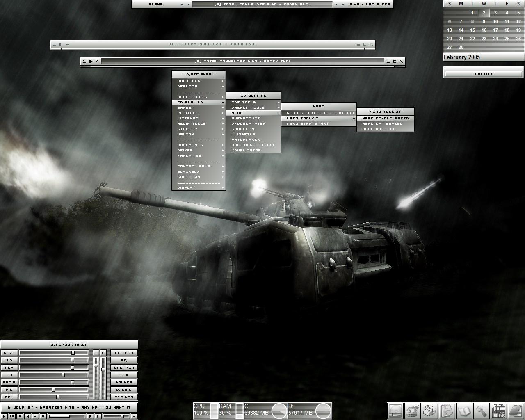The height and width of the screenshot is (420, 525).
Task: Expand the Accessories submenu
Action: pos(199,97)
